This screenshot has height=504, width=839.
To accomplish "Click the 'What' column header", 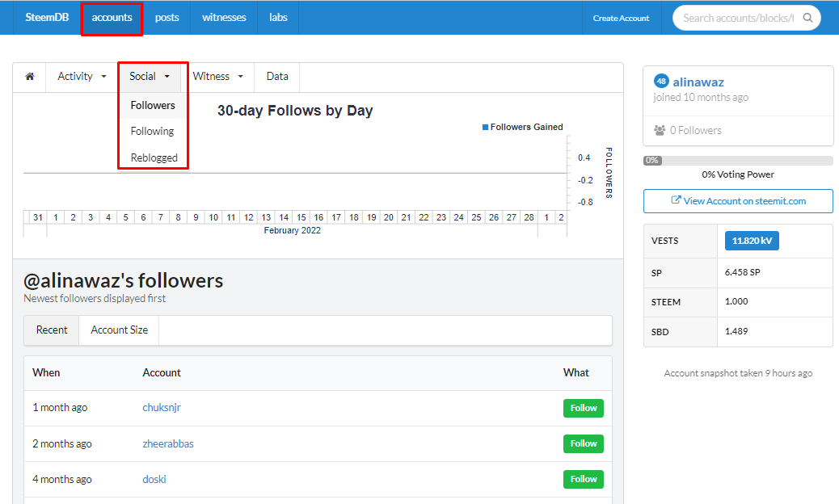I will pyautogui.click(x=575, y=373).
